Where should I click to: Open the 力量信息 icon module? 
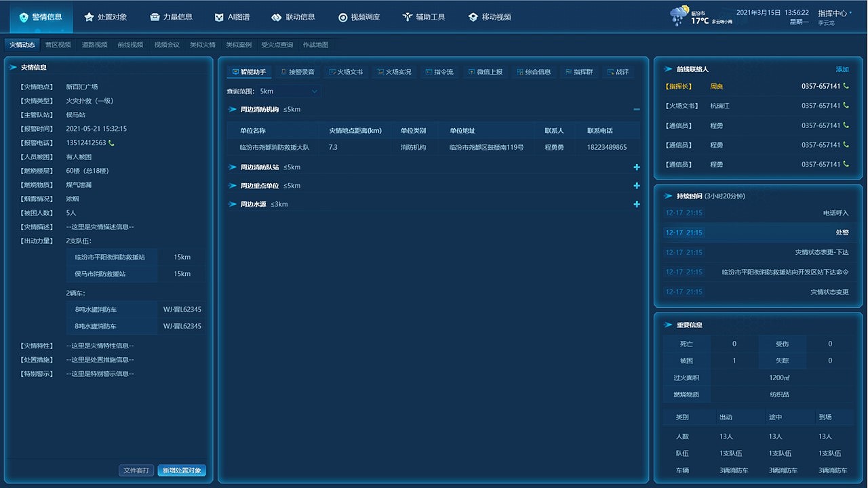click(x=171, y=17)
